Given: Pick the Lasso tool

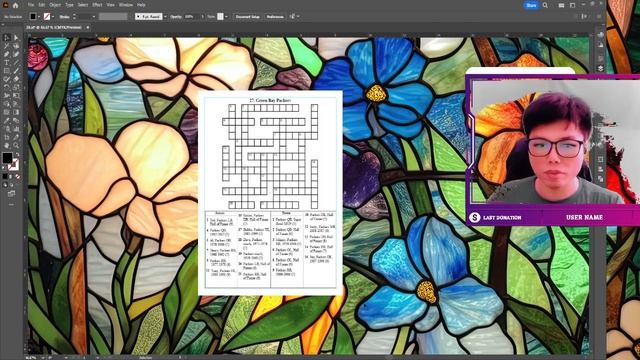Looking at the screenshot, I should (16, 46).
